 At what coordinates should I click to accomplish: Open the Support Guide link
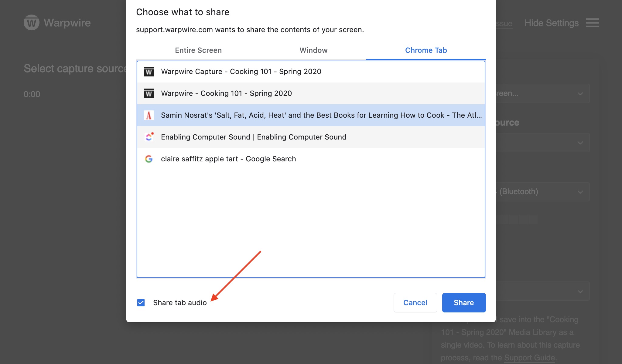[530, 358]
